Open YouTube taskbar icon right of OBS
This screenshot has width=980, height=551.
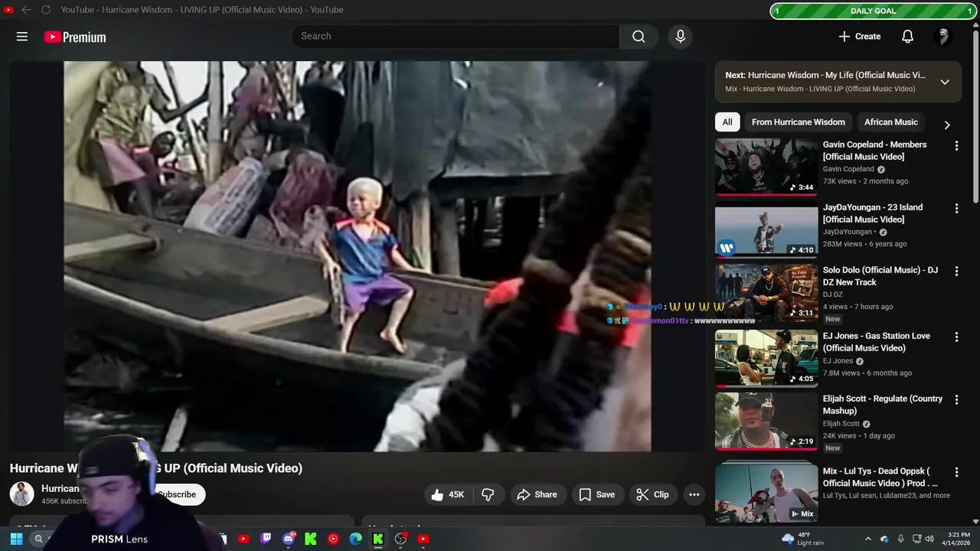tap(423, 539)
